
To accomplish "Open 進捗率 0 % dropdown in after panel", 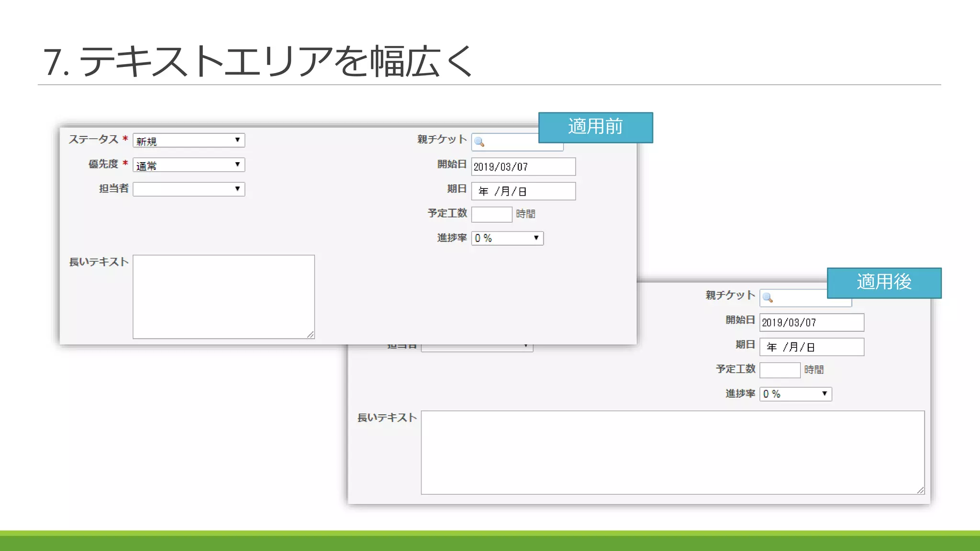I will click(x=795, y=394).
